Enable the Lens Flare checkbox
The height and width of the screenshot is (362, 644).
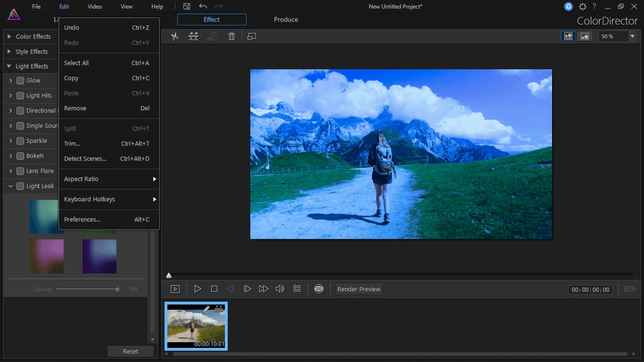coord(20,171)
